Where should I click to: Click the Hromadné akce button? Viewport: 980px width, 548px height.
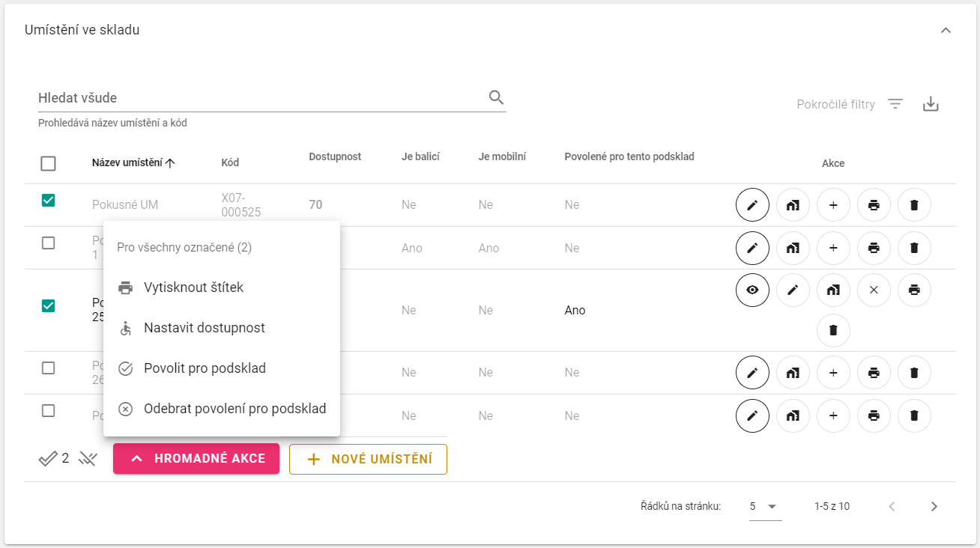tap(196, 459)
